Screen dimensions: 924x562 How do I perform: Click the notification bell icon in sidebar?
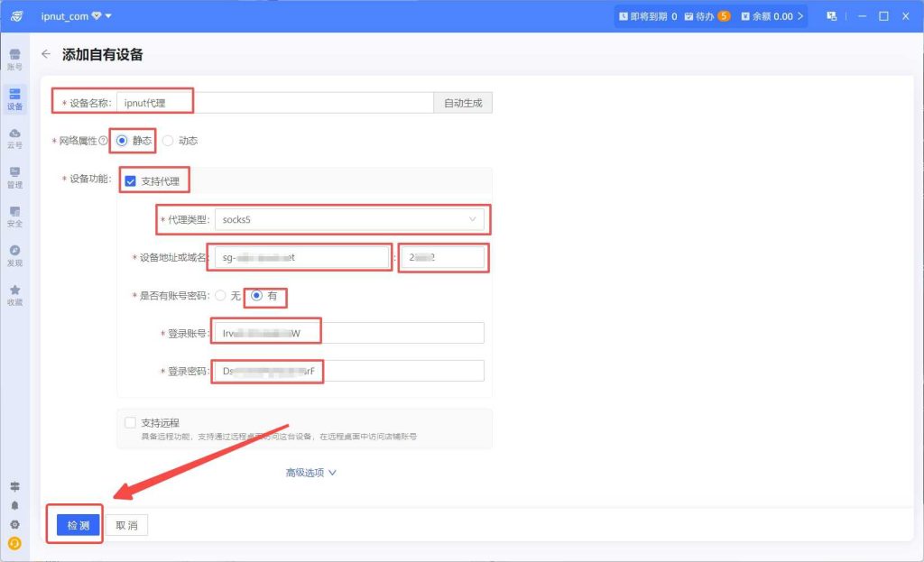[14, 505]
